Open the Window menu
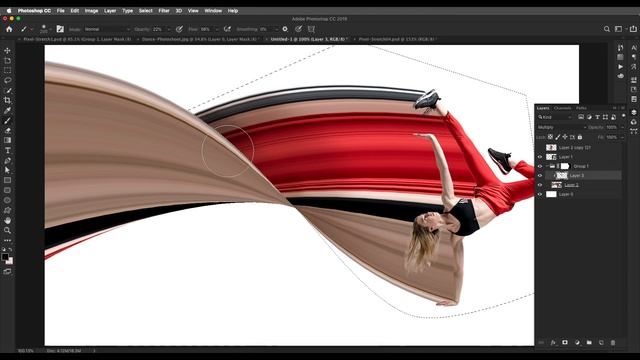The width and height of the screenshot is (640, 360). [213, 11]
